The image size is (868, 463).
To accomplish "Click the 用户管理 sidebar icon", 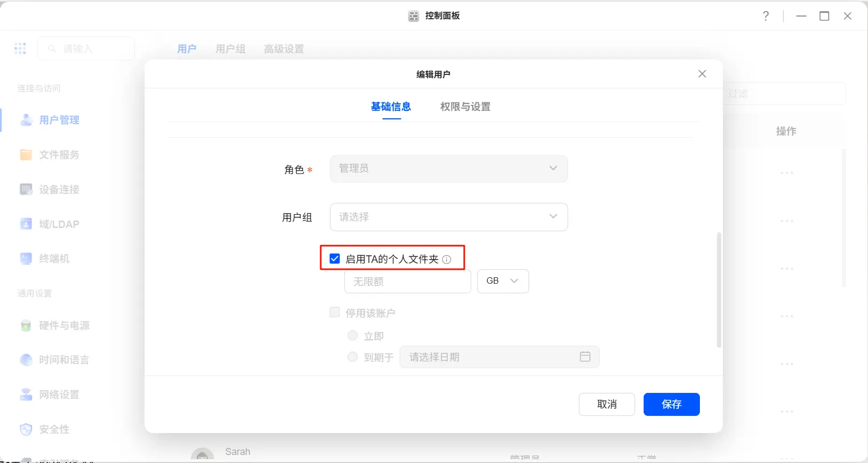I will (x=26, y=120).
